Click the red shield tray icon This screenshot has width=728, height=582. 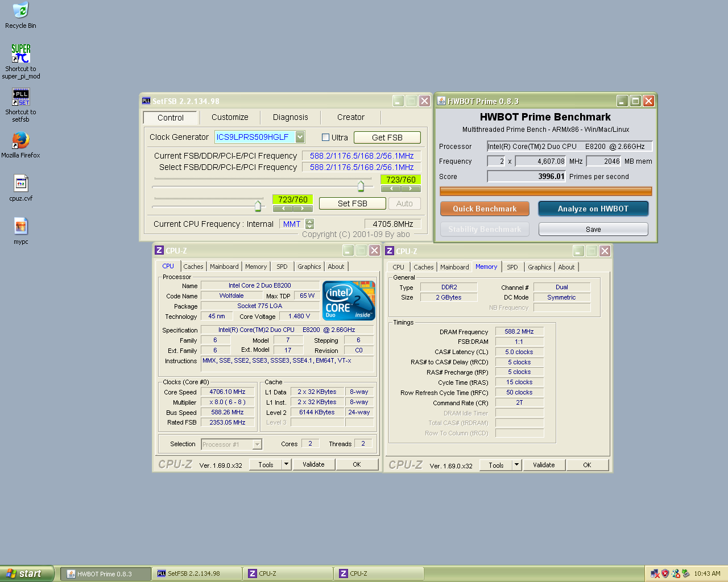tap(665, 573)
